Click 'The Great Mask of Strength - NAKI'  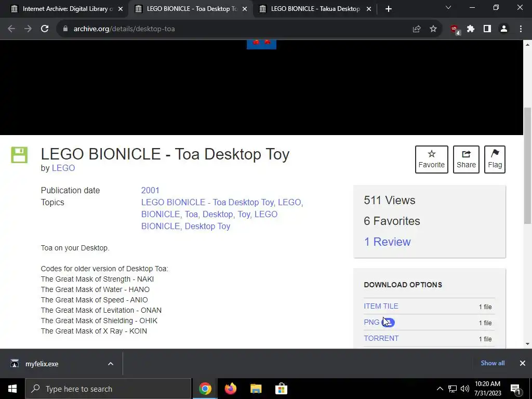pos(97,279)
